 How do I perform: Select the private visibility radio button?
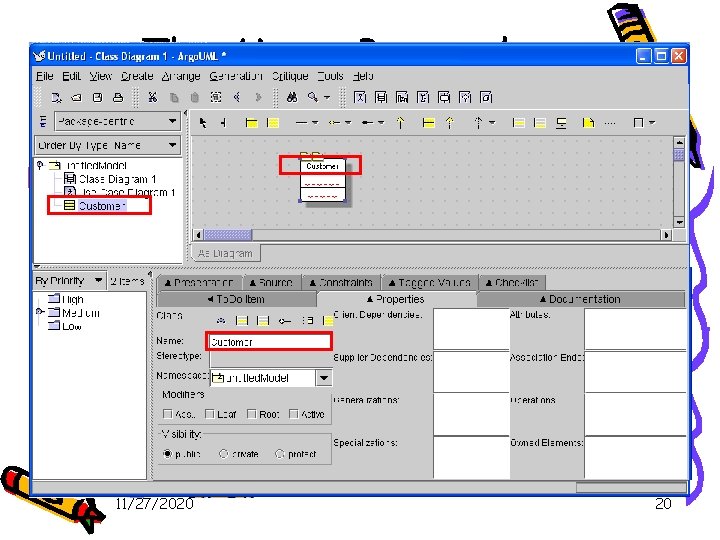224,454
